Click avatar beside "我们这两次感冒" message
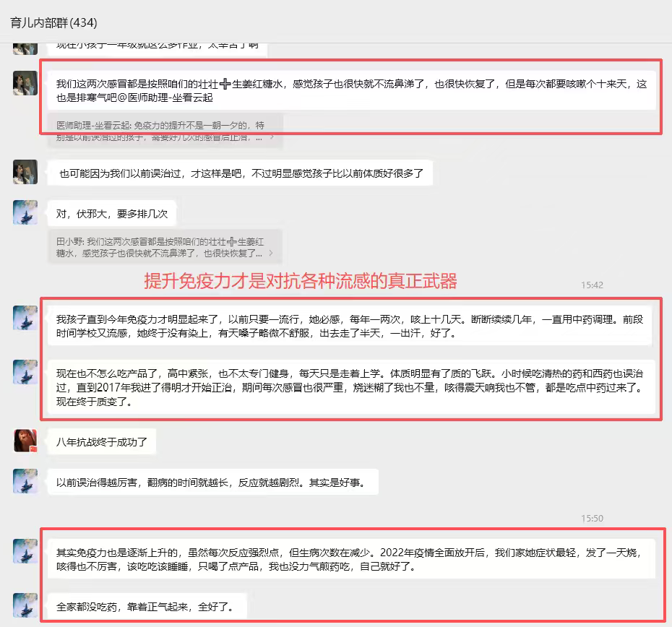672x627 pixels. pyautogui.click(x=25, y=82)
